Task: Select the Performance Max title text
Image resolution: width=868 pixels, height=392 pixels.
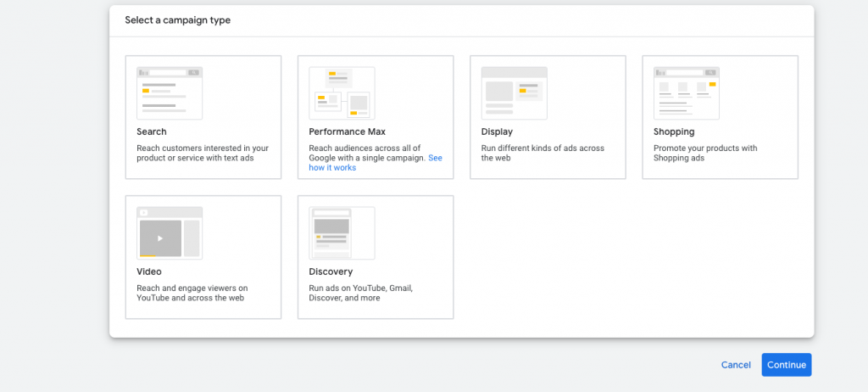Action: tap(347, 132)
